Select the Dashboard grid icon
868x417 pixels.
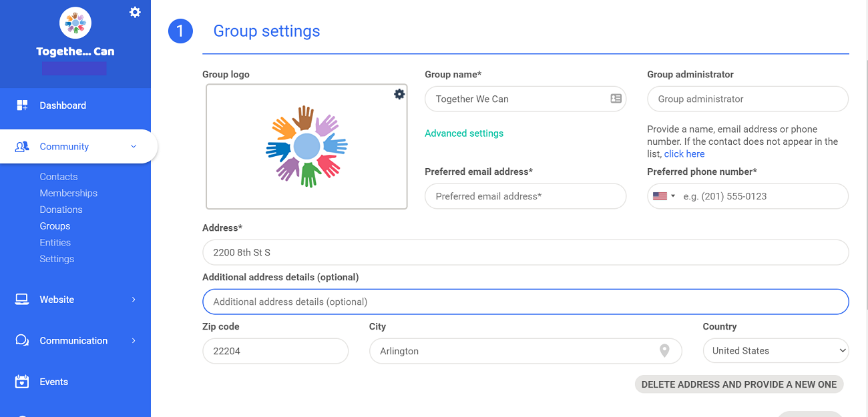click(22, 105)
